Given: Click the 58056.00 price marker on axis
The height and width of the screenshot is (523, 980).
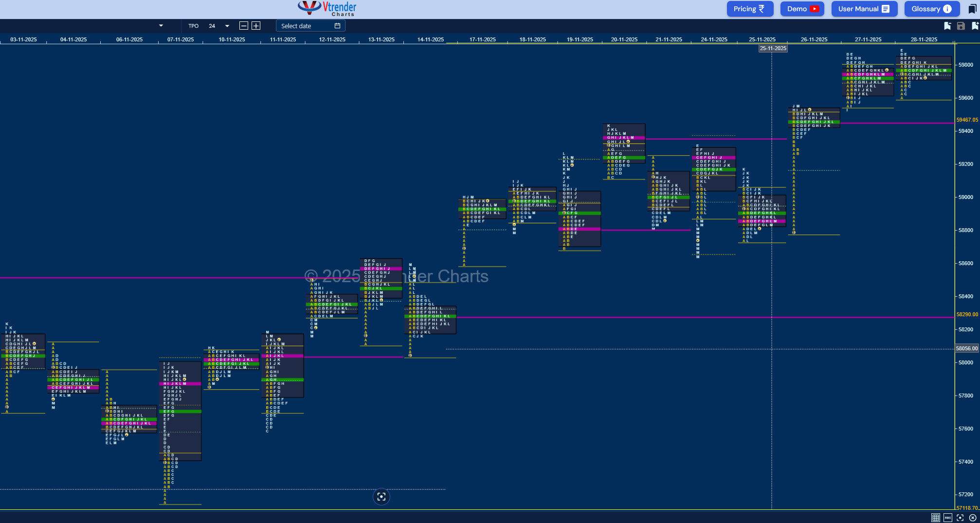Looking at the screenshot, I should (966, 348).
